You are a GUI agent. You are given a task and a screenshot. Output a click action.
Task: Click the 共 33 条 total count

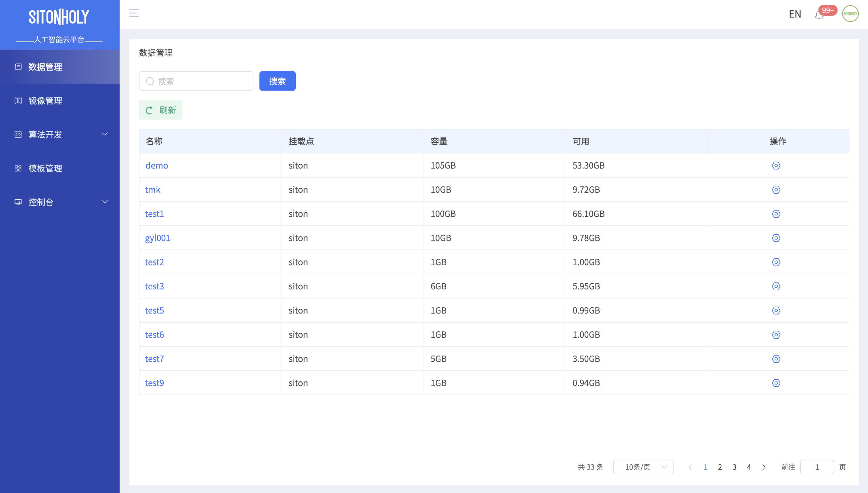(590, 467)
